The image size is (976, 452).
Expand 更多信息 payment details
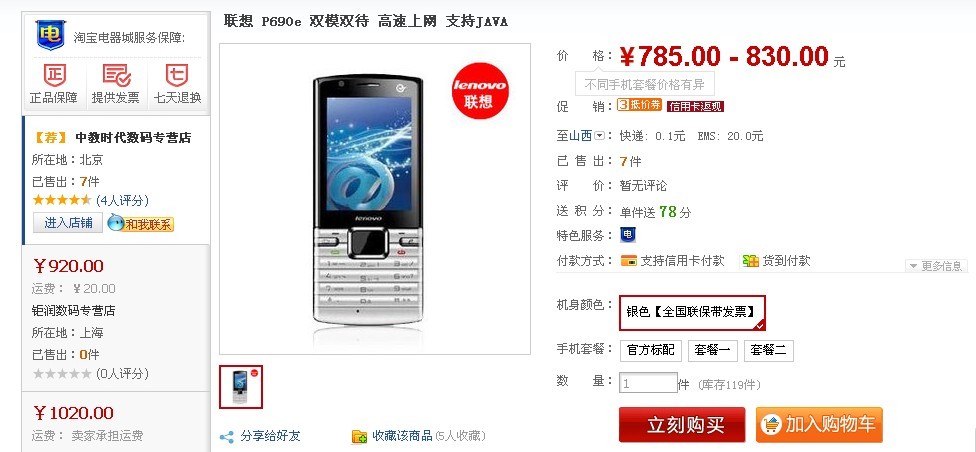pyautogui.click(x=936, y=266)
